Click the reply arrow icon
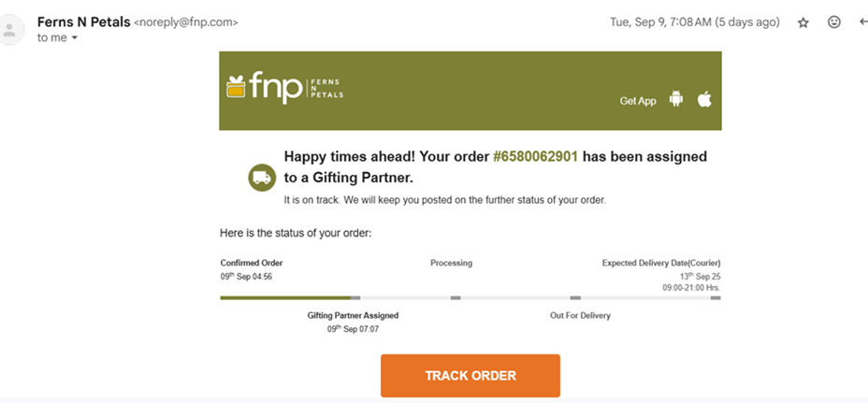The height and width of the screenshot is (403, 868). [862, 22]
